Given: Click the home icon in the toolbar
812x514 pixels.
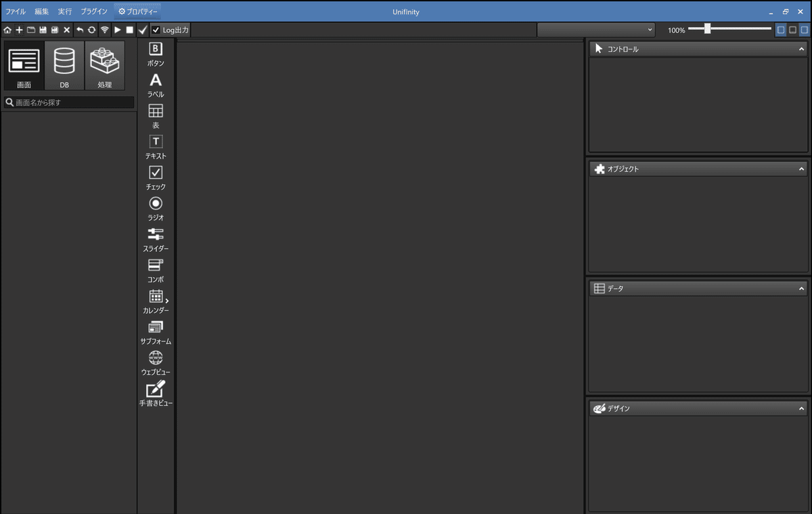Looking at the screenshot, I should click(7, 30).
